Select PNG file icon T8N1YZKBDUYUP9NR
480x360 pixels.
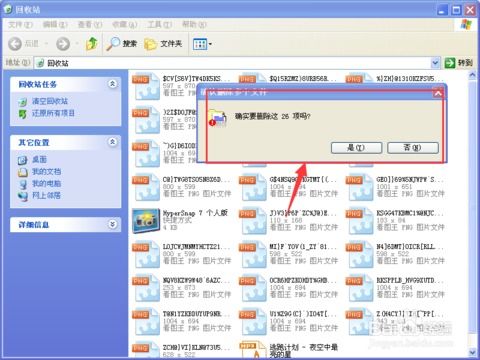tap(146, 322)
